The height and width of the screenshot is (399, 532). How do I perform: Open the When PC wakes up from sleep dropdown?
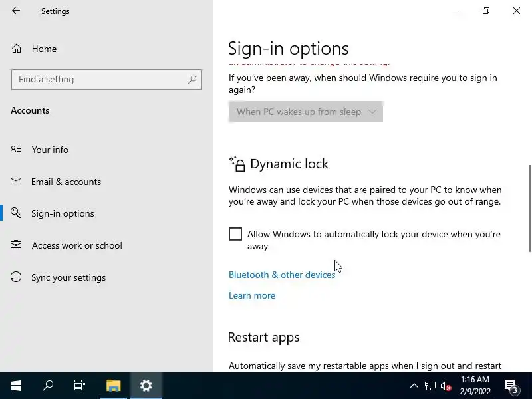pyautogui.click(x=306, y=112)
